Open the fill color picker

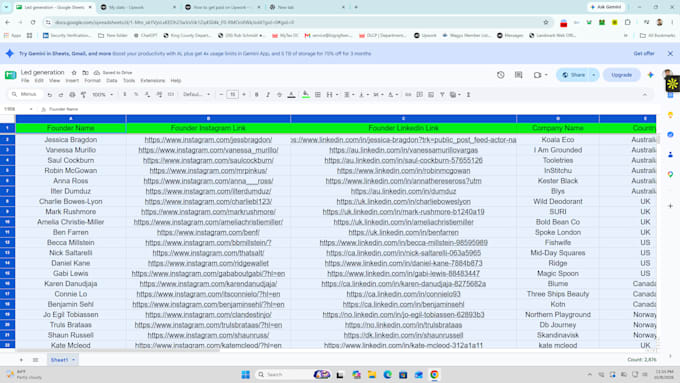tap(306, 95)
